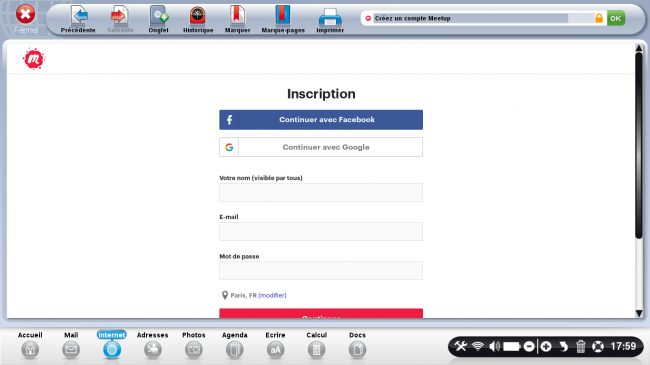Zoom out with the minus icon
Screen dimensions: 650x365
coord(529,346)
